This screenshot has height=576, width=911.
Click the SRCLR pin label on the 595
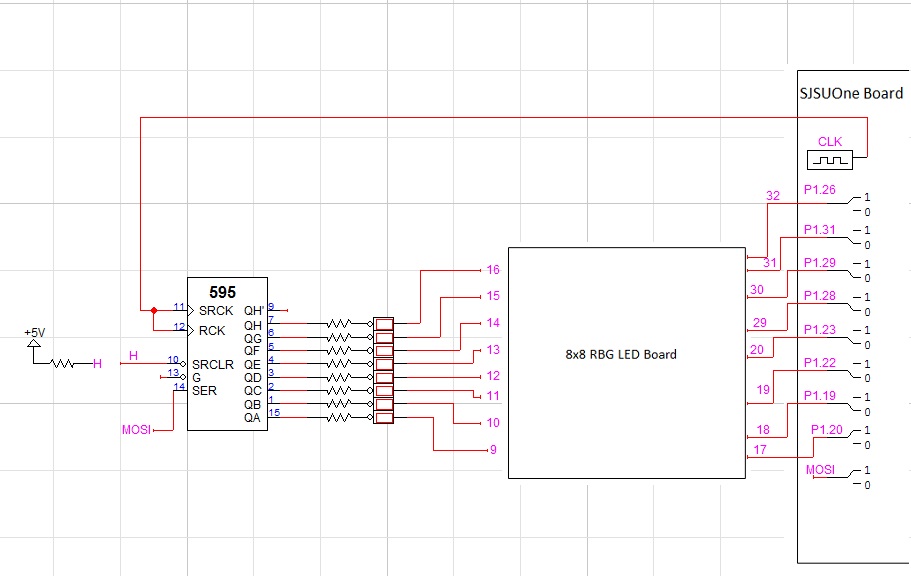point(213,364)
